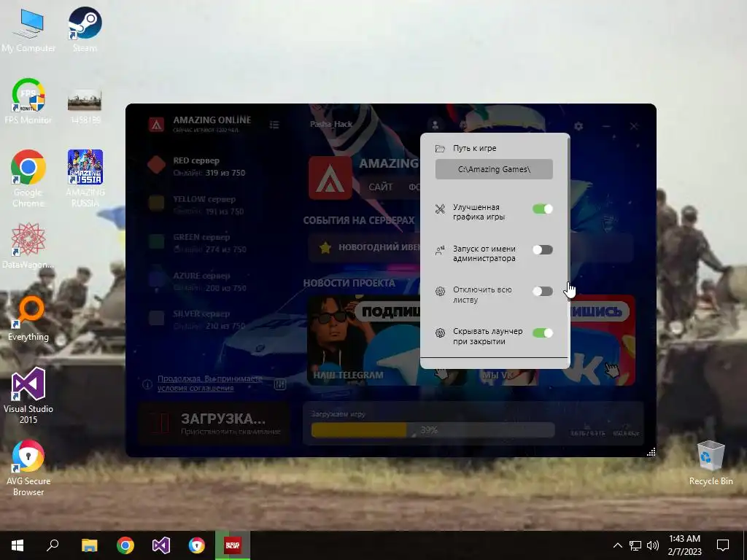This screenshot has height=560, width=747.
Task: Click the C:\Amazing Games\ path field
Action: click(494, 169)
